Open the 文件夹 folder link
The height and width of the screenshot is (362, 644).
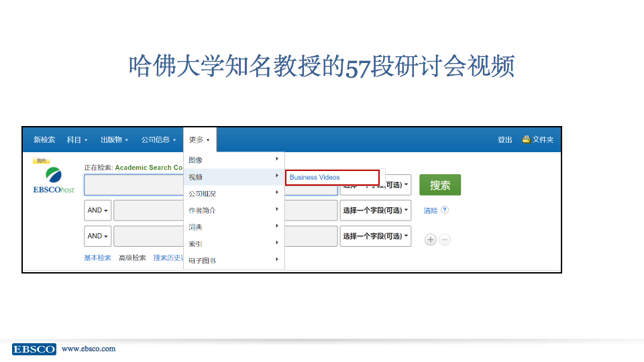pos(543,139)
